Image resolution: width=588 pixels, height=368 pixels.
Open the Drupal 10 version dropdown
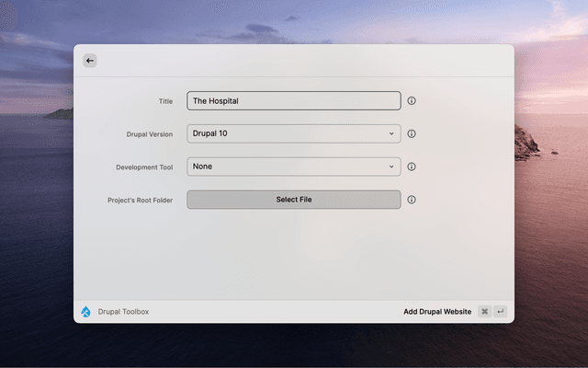[x=293, y=134]
